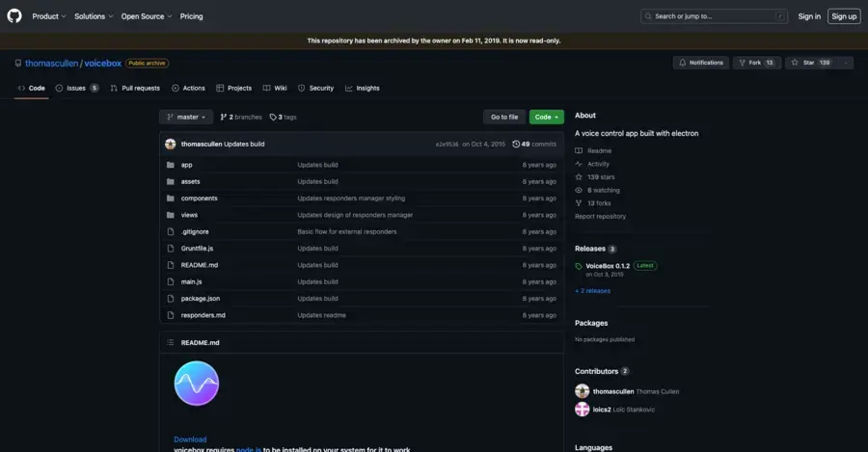Open the Product dropdown menu
Viewport: 868px width, 452px height.
pyautogui.click(x=49, y=16)
